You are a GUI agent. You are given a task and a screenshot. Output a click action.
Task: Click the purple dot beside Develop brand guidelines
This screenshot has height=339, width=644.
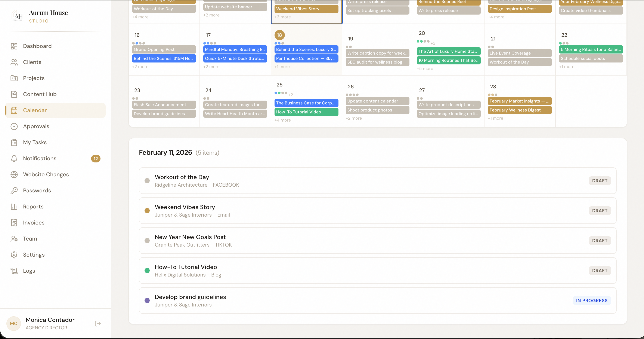(x=147, y=300)
